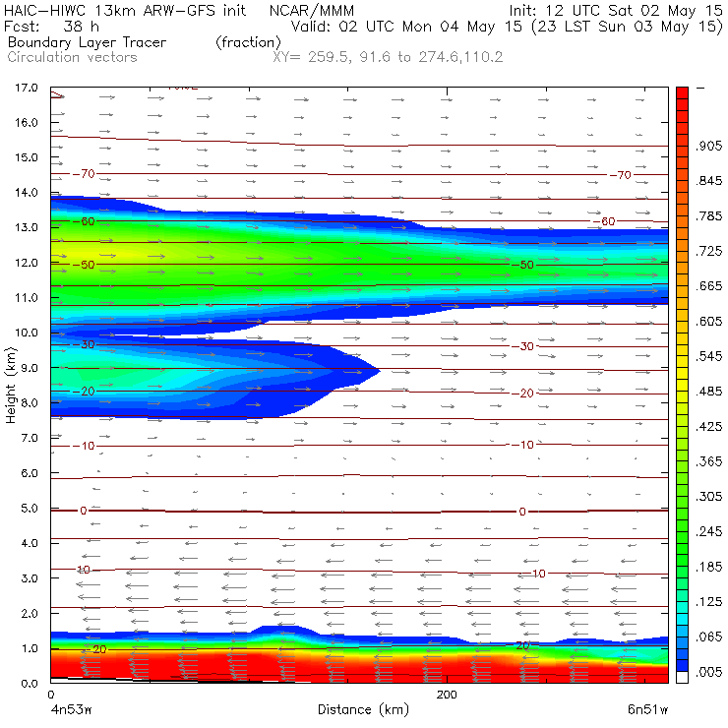
Task: Click the '.125' colorbar value
Action: point(709,602)
